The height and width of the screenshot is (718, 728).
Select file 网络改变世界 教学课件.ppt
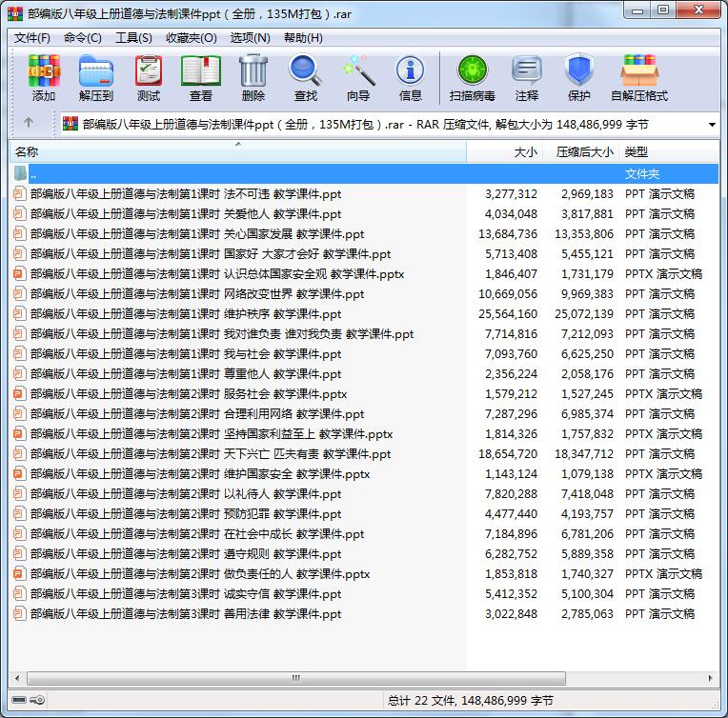(197, 294)
